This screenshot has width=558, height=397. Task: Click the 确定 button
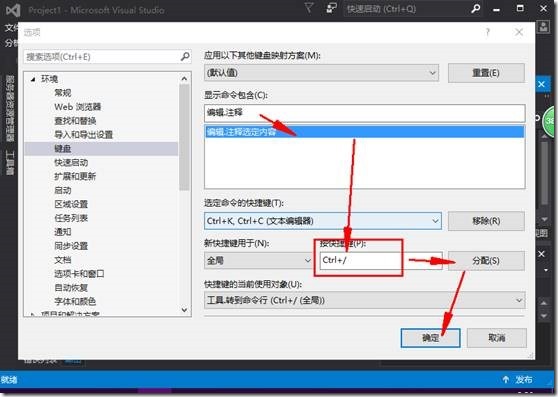pos(431,338)
